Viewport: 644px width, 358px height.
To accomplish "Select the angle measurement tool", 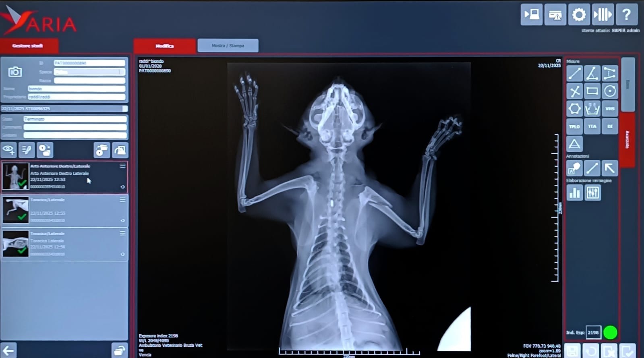I will click(x=592, y=74).
